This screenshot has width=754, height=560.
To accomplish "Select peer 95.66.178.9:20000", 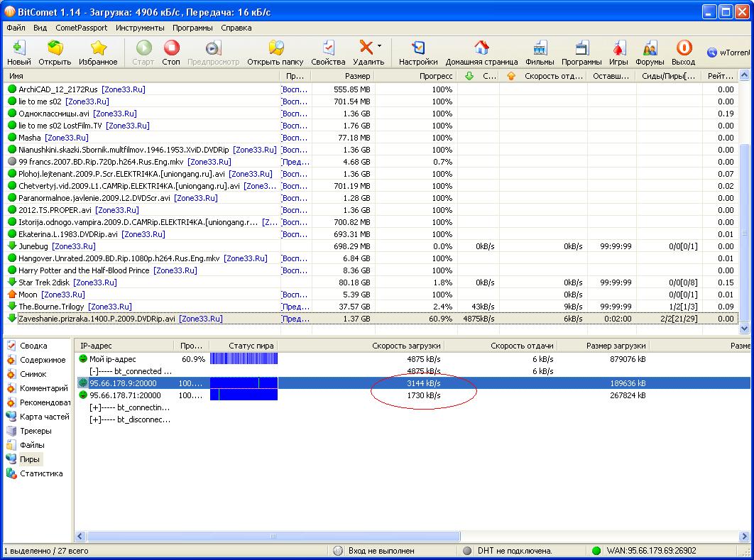I will point(123,383).
